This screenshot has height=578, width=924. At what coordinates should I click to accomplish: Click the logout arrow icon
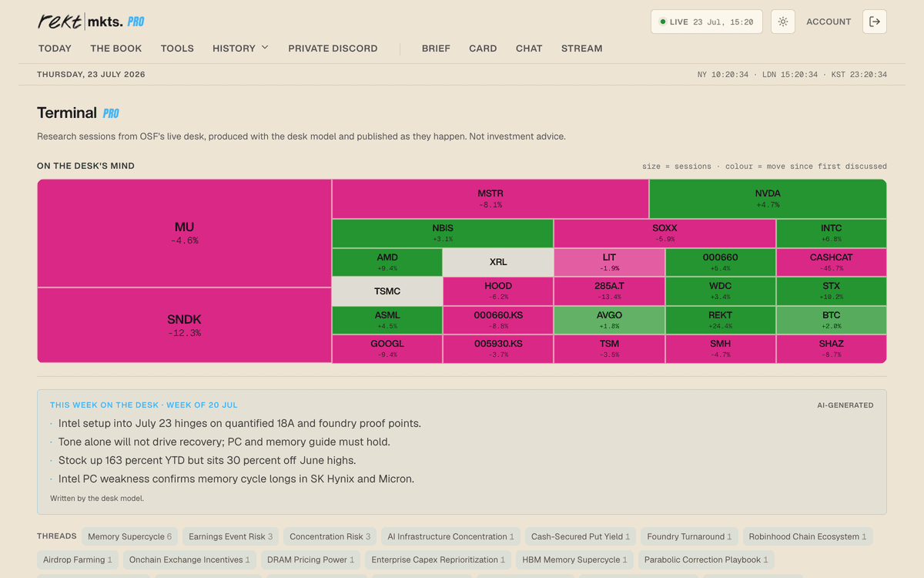(x=875, y=22)
